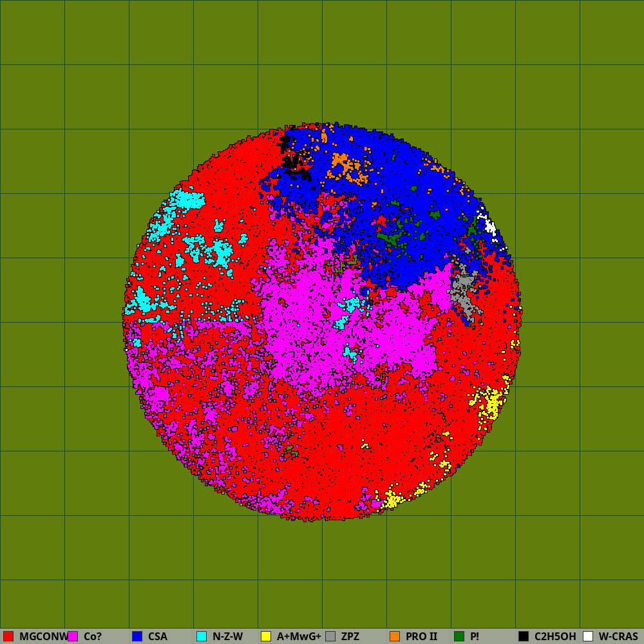Select the A+MwG+ label in the legend

coord(299,636)
